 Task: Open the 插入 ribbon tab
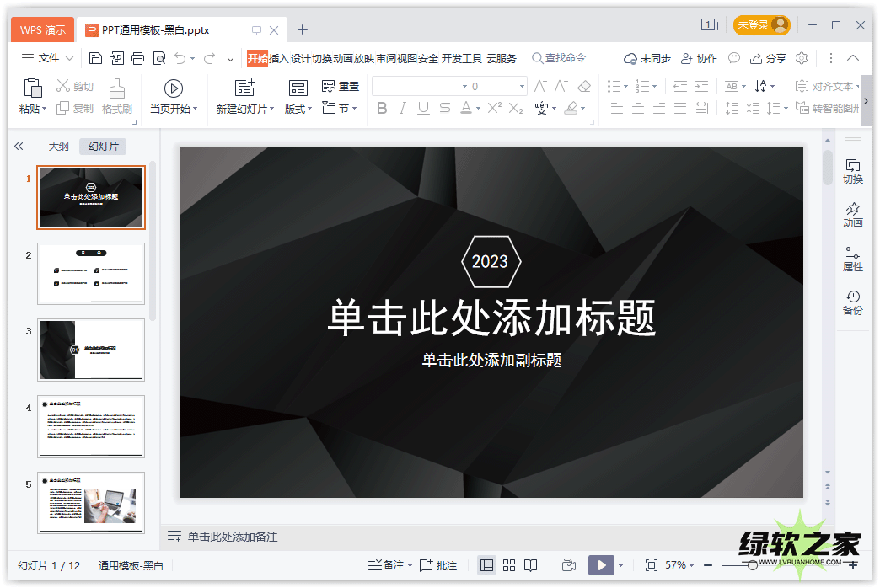point(278,58)
